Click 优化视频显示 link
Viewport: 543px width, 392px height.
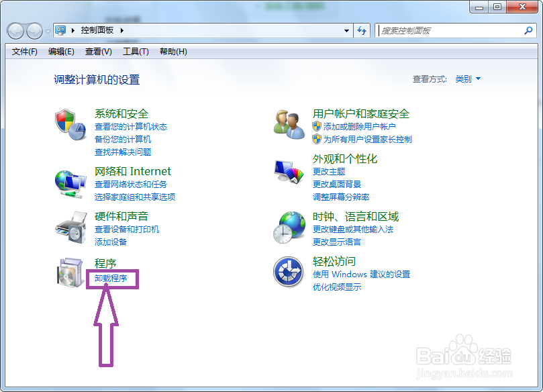click(x=337, y=287)
